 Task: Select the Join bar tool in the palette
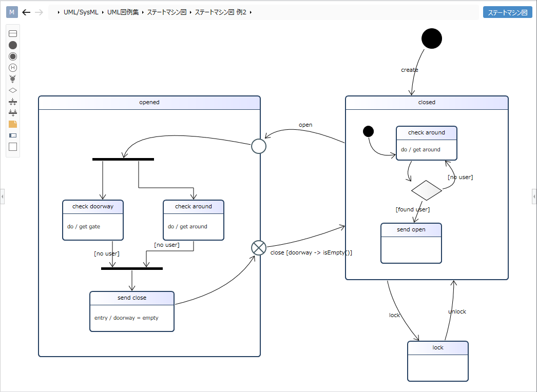13,113
